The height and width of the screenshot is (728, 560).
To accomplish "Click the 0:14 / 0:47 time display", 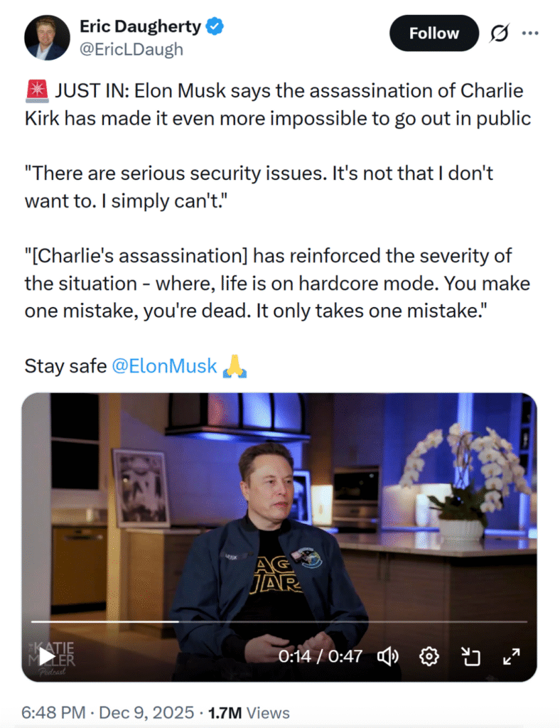I will 320,656.
